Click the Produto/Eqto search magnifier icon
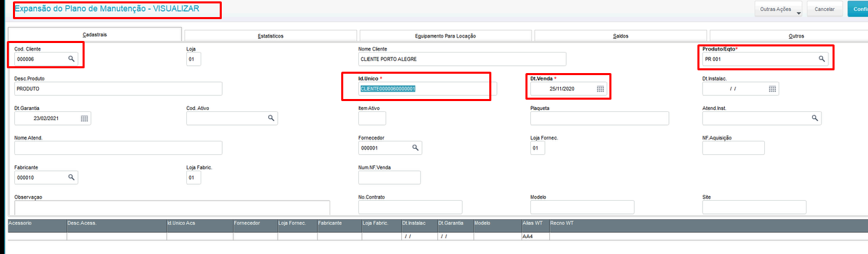Screen dimensions: 868x254 click(822, 59)
